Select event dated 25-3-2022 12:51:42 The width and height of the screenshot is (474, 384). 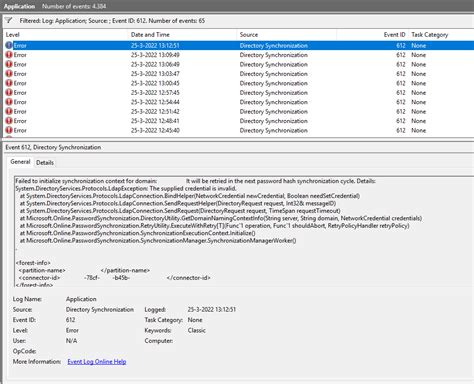pos(238,111)
